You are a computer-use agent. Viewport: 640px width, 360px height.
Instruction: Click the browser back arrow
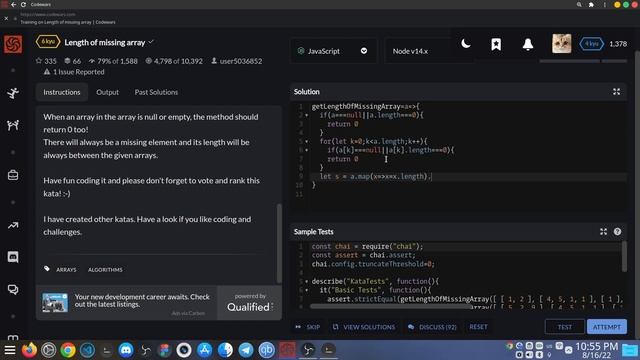click(x=13, y=4)
